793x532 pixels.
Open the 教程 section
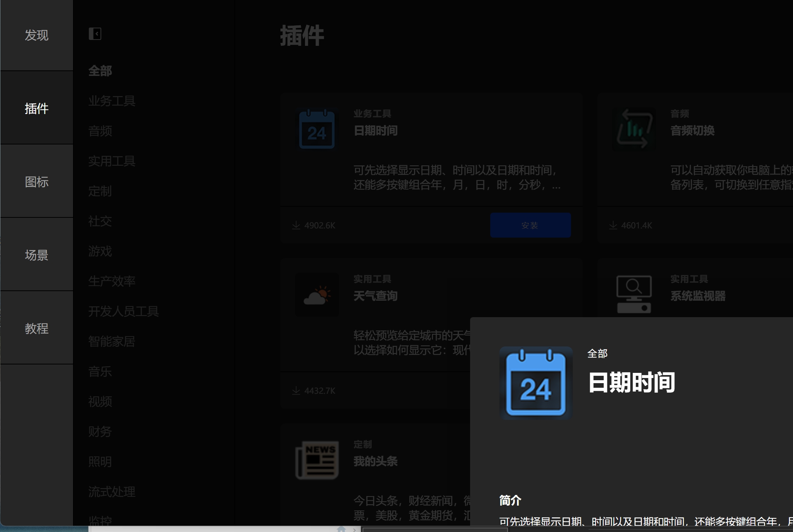[36, 329]
